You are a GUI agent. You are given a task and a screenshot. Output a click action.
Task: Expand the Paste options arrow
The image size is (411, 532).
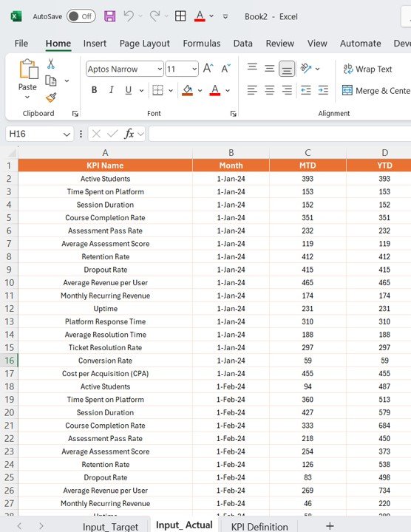(27, 98)
